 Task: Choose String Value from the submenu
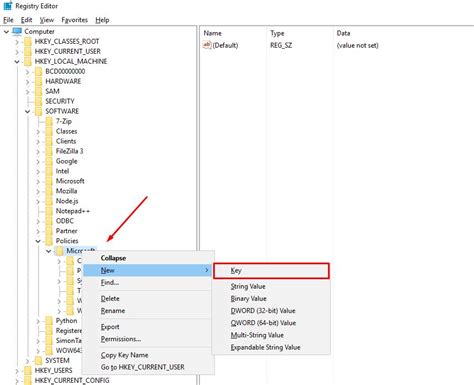click(248, 286)
